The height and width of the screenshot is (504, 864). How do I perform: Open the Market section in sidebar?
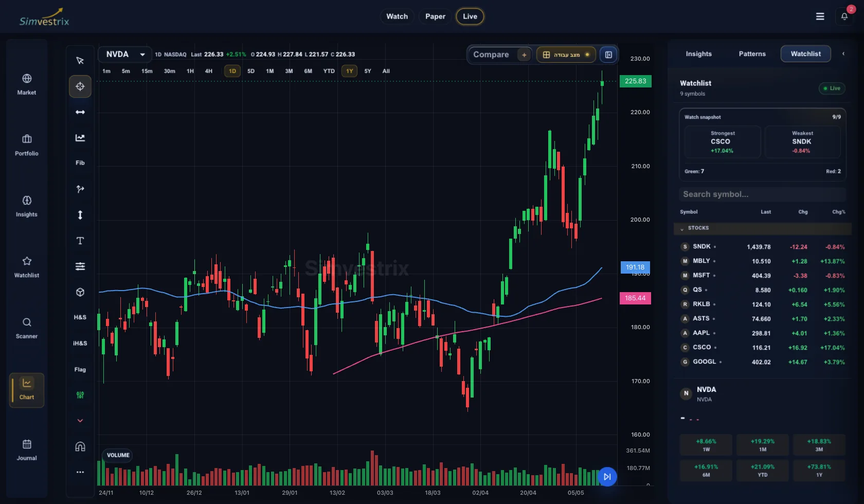coord(27,84)
